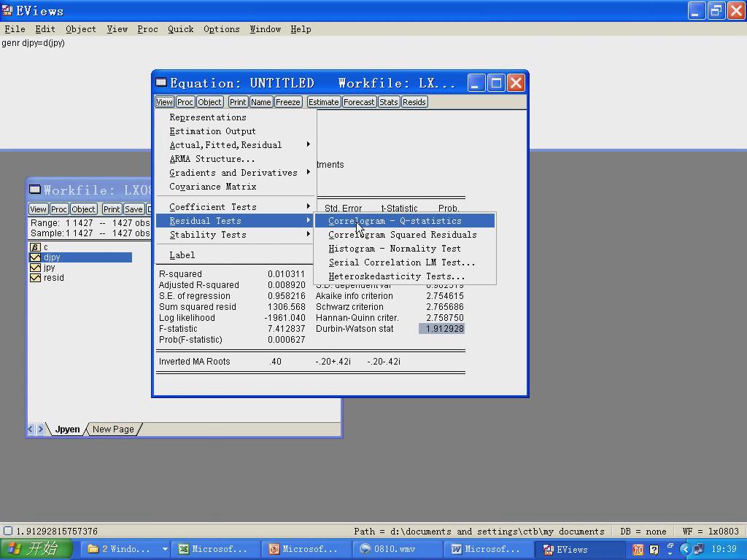Click the Equation window Object button

[209, 102]
